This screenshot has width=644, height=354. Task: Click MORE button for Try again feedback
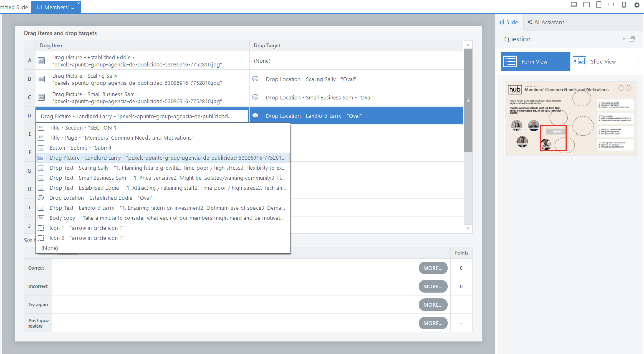(433, 305)
